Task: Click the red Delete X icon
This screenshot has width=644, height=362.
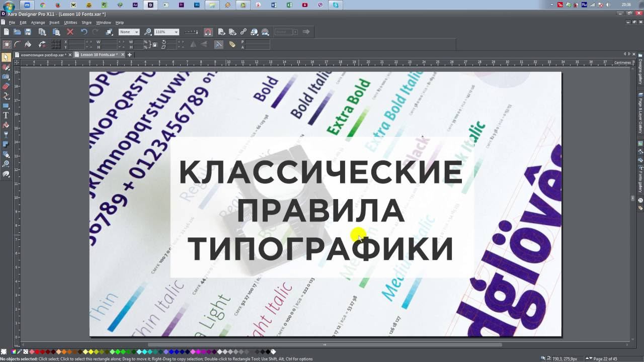Action: coord(70,32)
